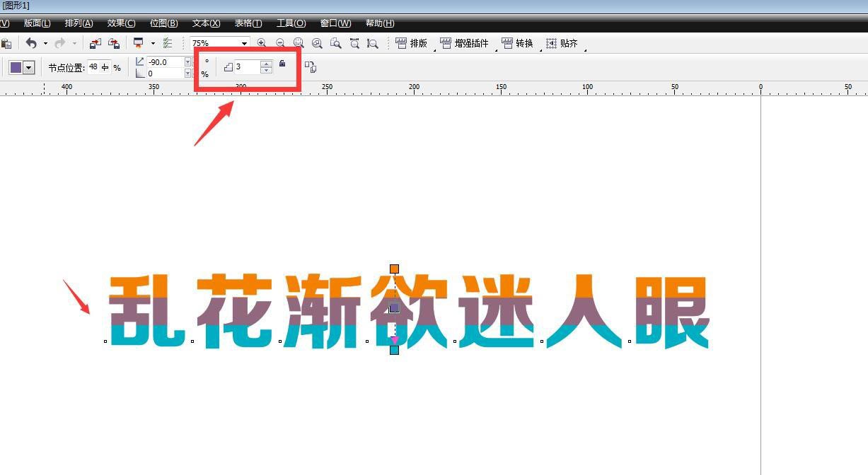Click the Export icon
Screen dimensions: 868x475
(112, 43)
